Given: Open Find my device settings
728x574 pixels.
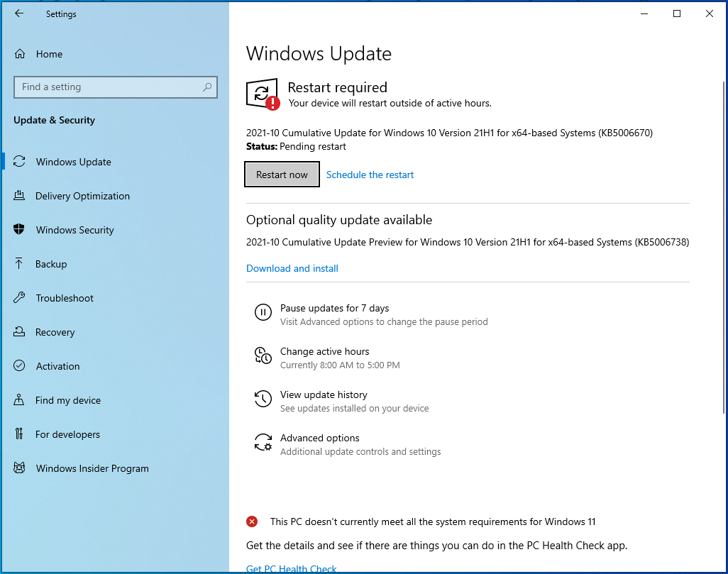Looking at the screenshot, I should click(67, 400).
